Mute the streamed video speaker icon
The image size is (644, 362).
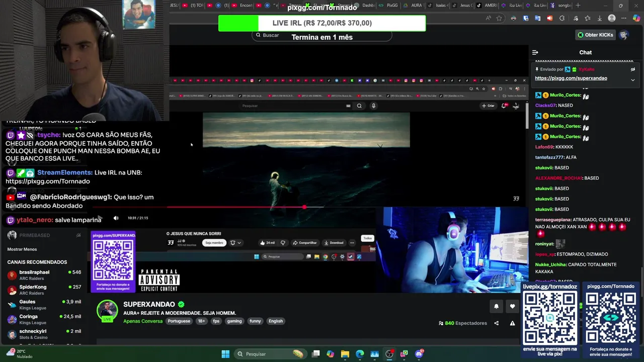[116, 218]
